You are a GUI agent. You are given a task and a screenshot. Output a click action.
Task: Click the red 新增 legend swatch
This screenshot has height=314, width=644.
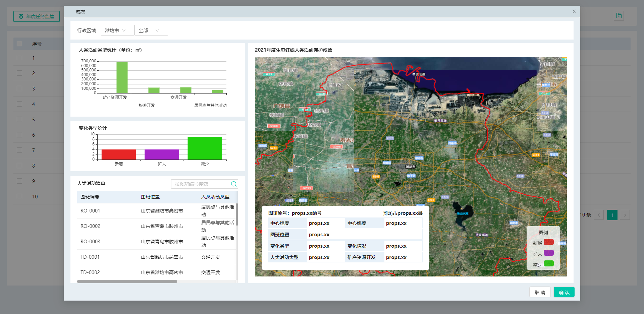point(549,242)
